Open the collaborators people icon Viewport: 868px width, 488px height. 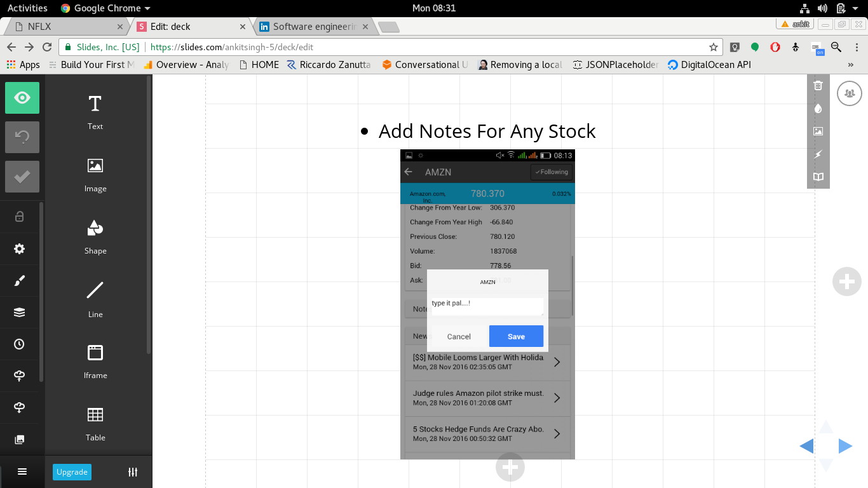tap(850, 94)
